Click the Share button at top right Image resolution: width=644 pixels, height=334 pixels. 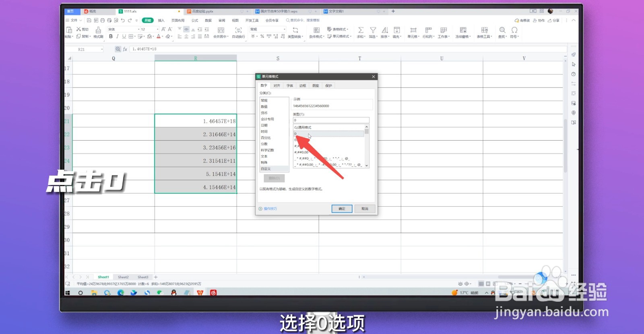553,20
